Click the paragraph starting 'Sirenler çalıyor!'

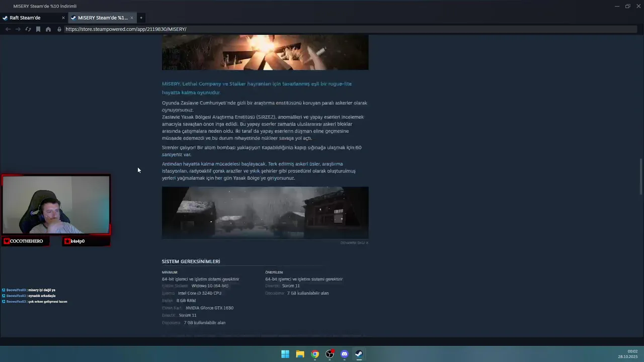click(262, 151)
